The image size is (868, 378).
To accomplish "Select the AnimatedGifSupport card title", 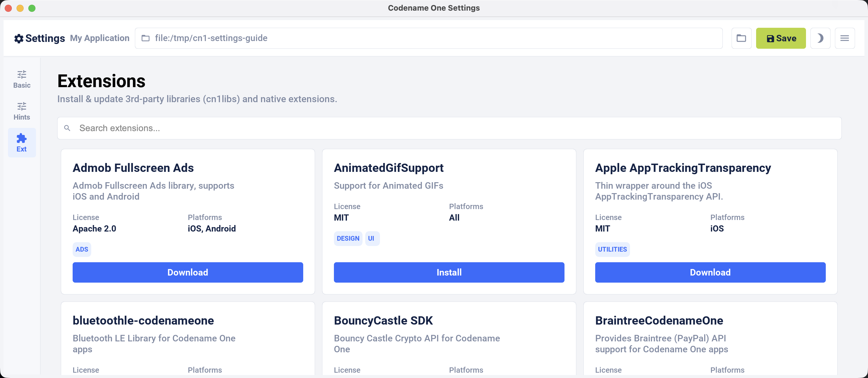I will pyautogui.click(x=389, y=168).
